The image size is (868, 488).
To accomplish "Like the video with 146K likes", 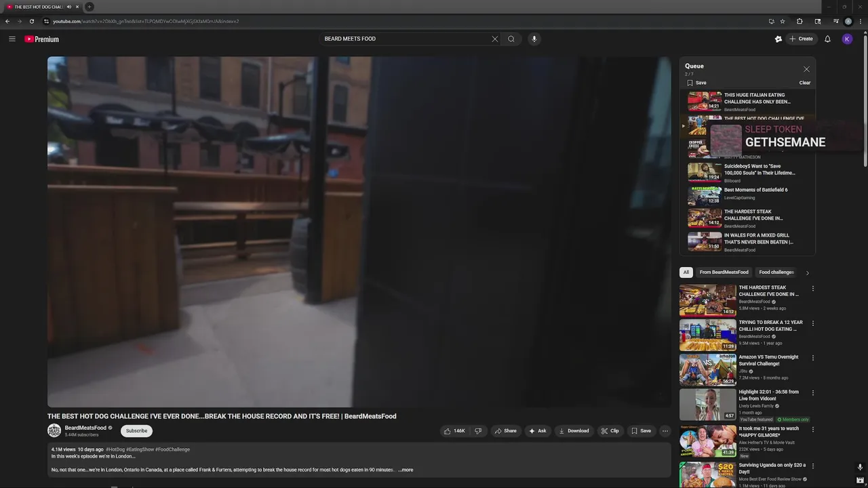I will pyautogui.click(x=454, y=430).
